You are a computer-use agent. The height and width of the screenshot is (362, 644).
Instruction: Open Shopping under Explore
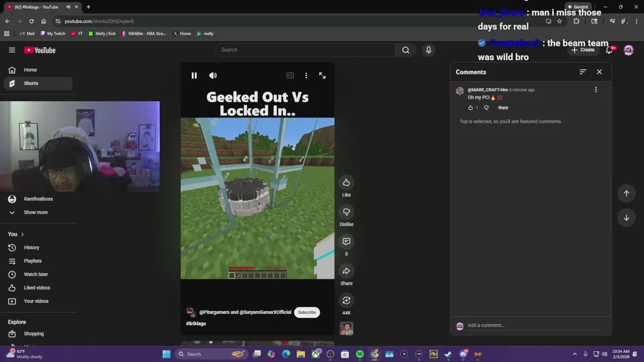click(x=38, y=334)
